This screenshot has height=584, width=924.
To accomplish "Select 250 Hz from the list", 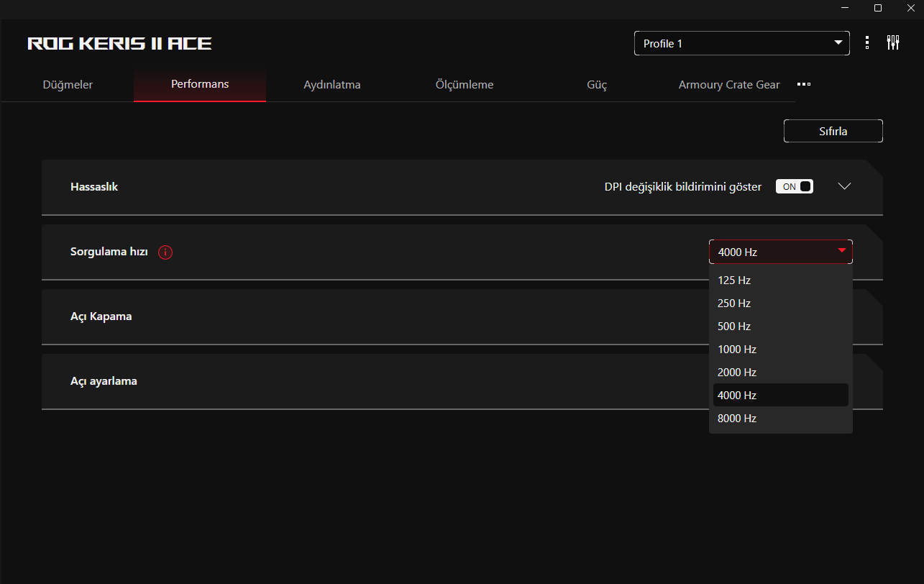I will click(781, 303).
